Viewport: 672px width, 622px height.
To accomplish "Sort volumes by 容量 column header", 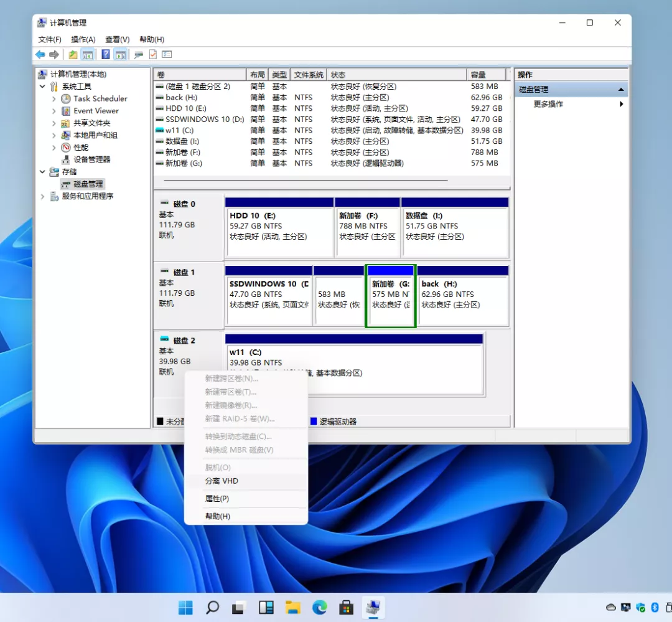I will click(478, 75).
